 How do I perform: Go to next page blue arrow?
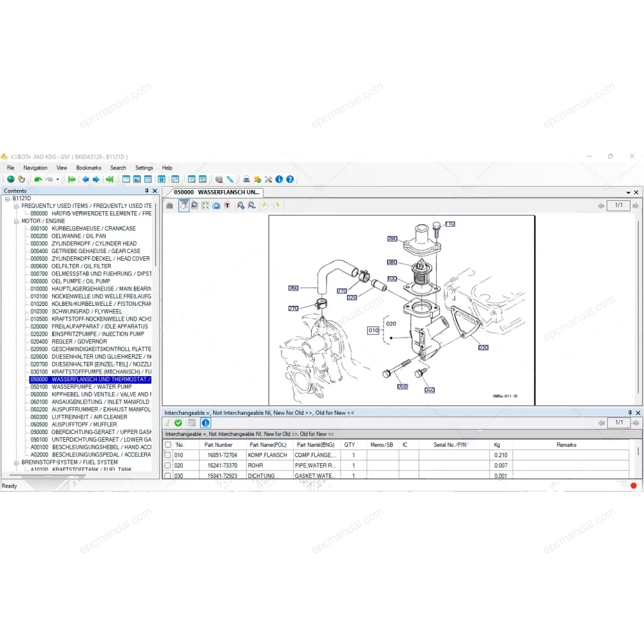96,179
